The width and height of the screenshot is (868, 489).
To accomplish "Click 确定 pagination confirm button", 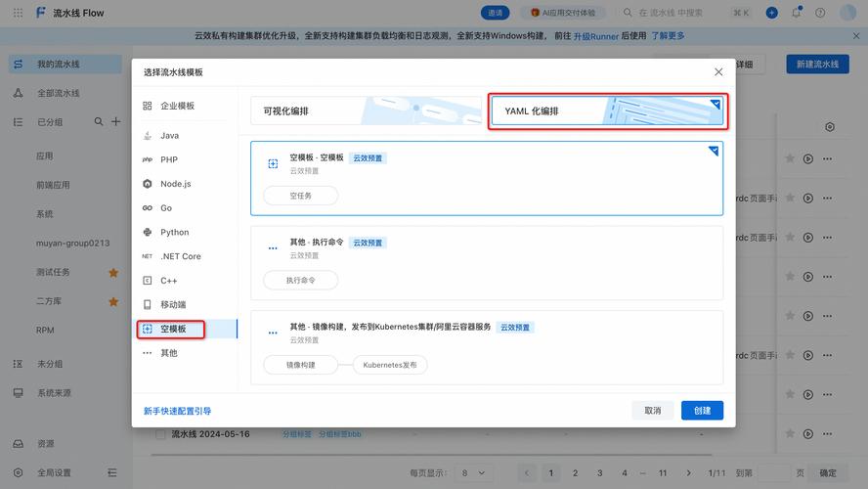I will [828, 473].
